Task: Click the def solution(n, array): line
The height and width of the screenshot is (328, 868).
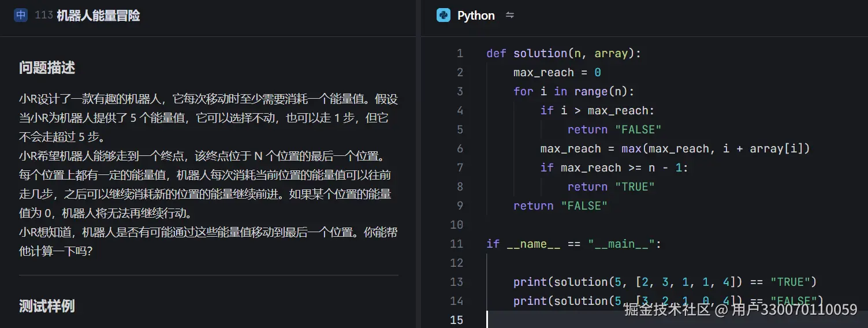Action: (x=564, y=53)
